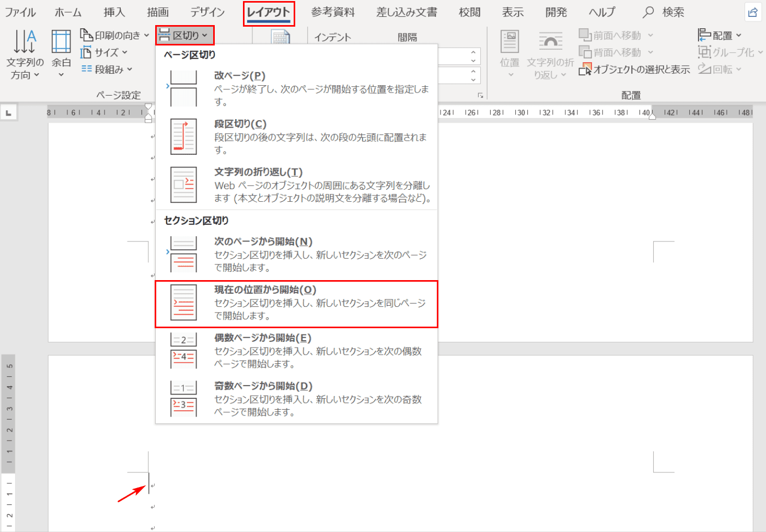The image size is (766, 532).
Task: Choose 偶数ページから開始 section break
Action: pyautogui.click(x=297, y=350)
